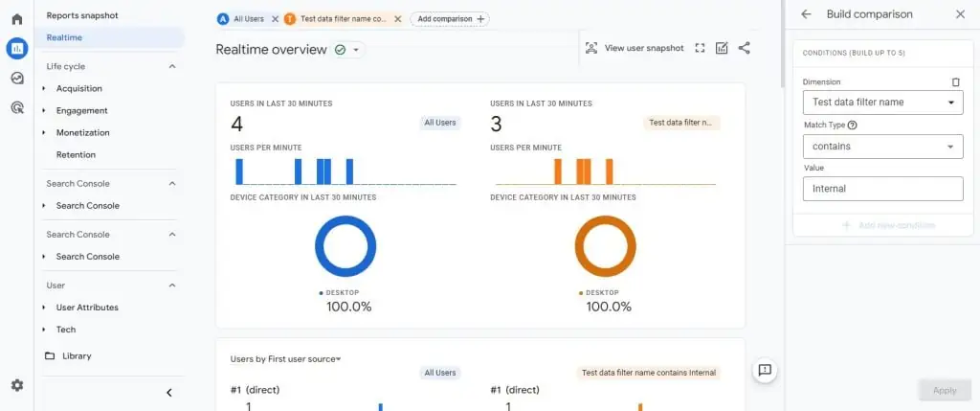Click the Library folder icon

click(50, 356)
